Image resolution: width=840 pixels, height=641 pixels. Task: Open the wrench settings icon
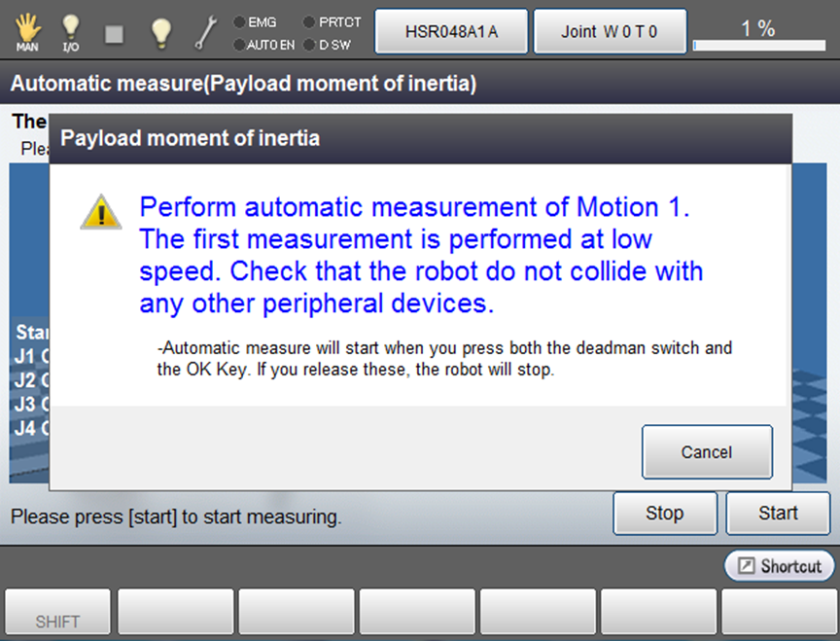pos(206,32)
